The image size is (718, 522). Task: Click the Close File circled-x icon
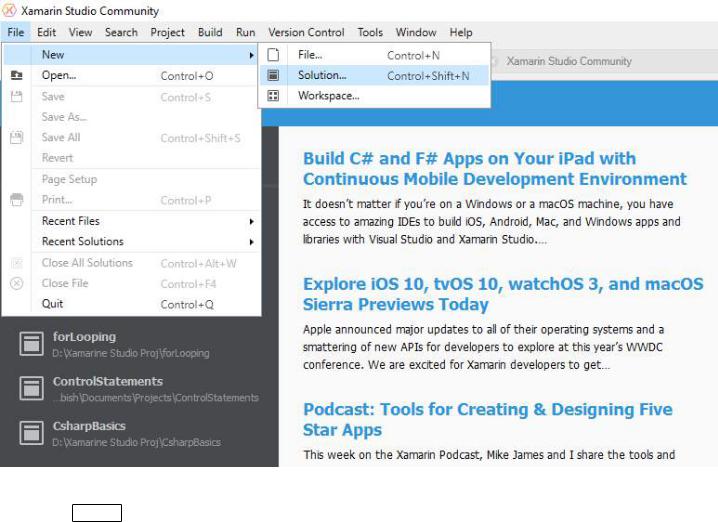coord(16,283)
